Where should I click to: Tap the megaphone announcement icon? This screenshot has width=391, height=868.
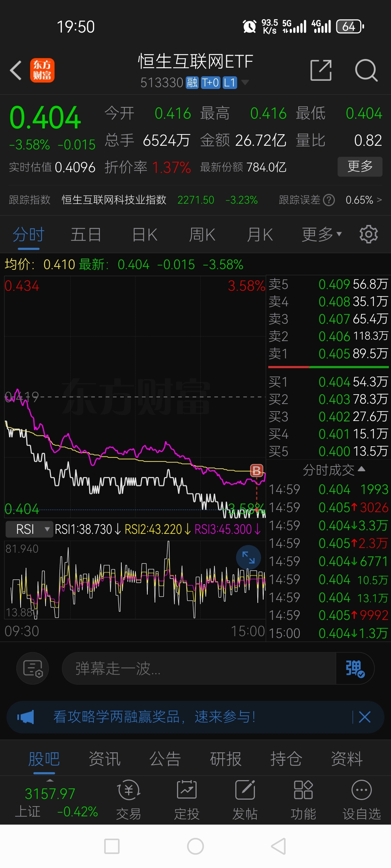tap(26, 716)
